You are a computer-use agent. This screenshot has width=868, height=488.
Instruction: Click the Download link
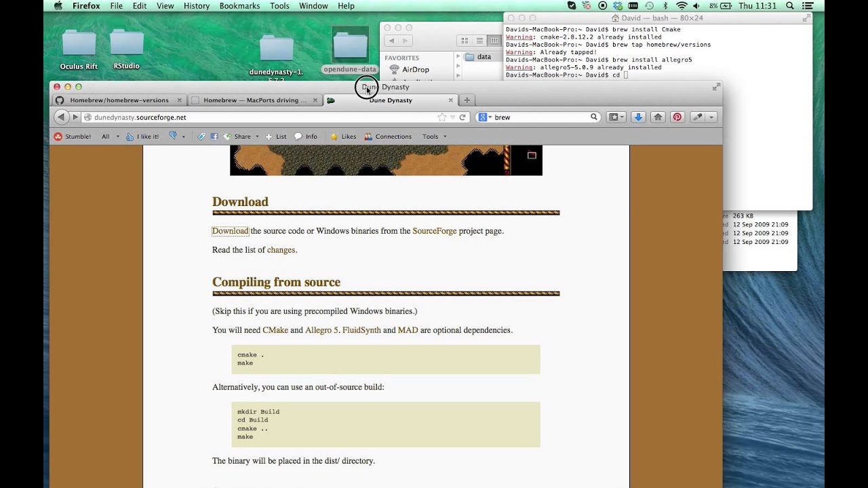tap(231, 231)
